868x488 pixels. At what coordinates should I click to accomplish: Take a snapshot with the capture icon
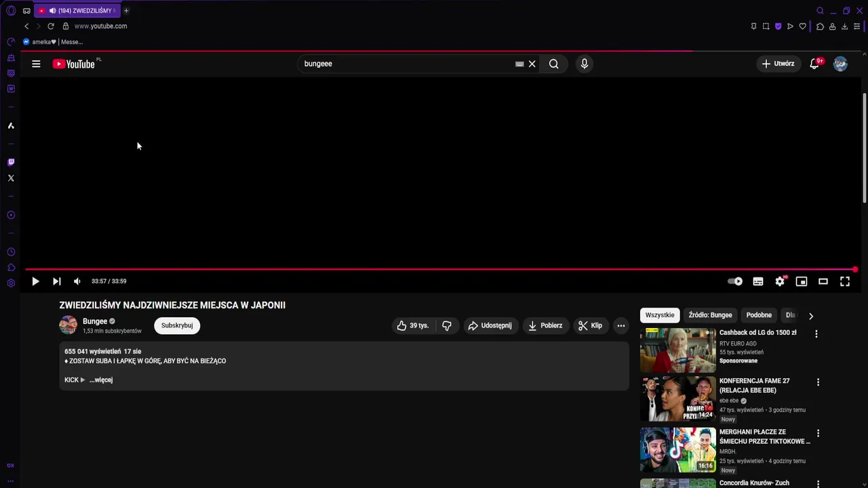pos(766,26)
